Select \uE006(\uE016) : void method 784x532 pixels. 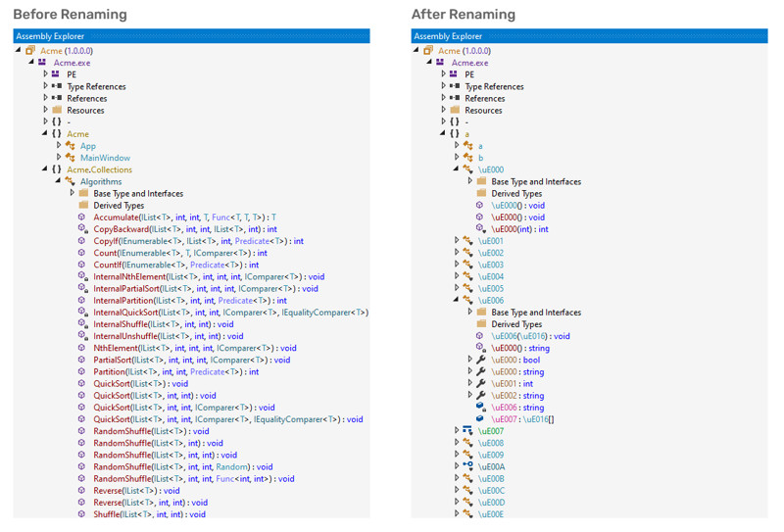click(530, 336)
